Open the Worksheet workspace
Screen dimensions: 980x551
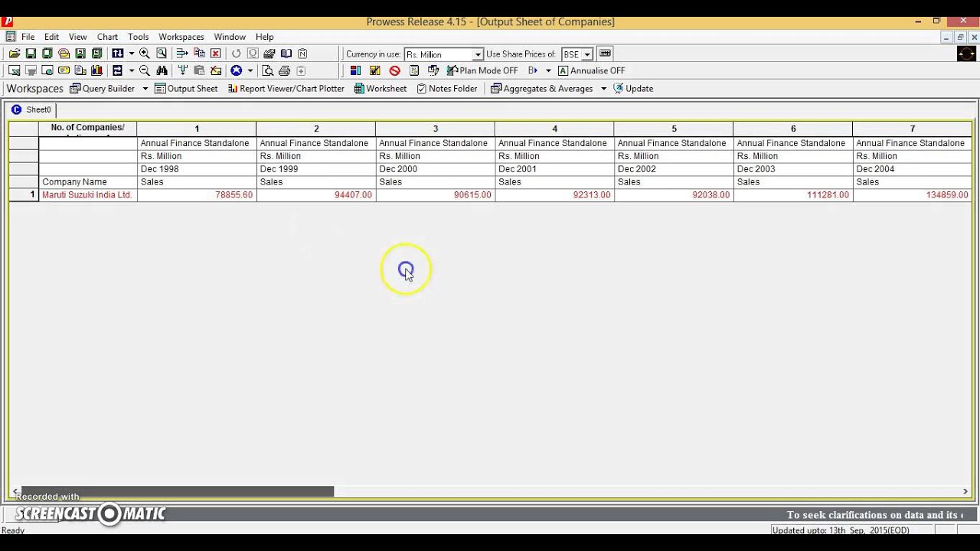pyautogui.click(x=380, y=89)
